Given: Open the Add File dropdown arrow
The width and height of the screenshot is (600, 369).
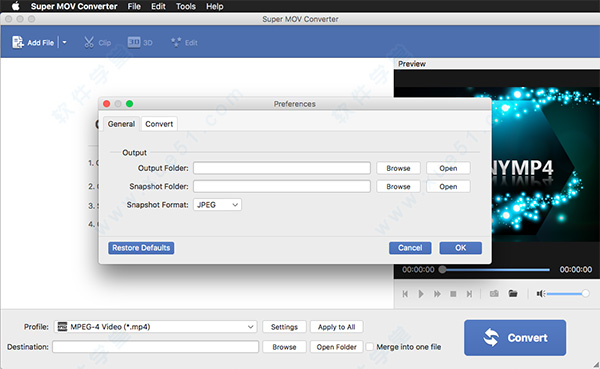Looking at the screenshot, I should pos(64,42).
